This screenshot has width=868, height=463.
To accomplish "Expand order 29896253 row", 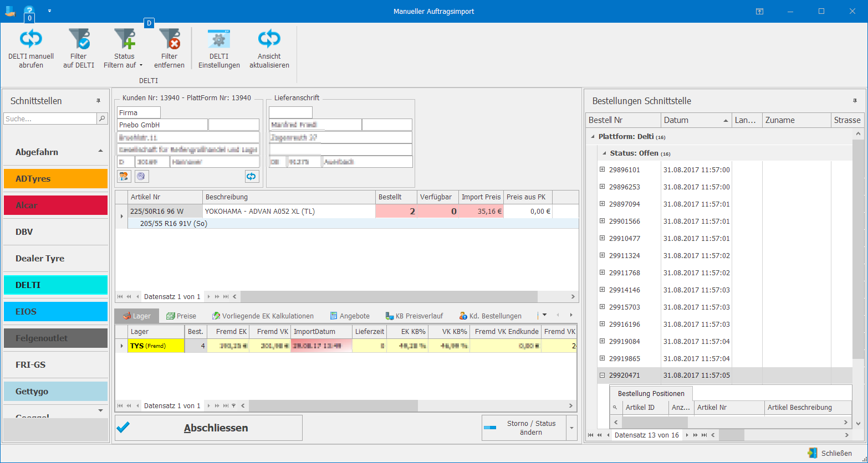I will (603, 187).
